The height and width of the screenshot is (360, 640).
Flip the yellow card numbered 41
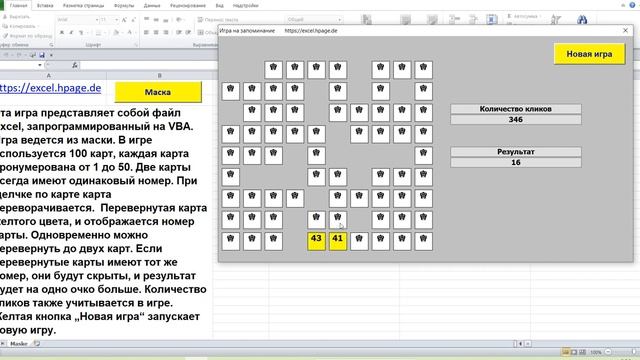pos(338,241)
